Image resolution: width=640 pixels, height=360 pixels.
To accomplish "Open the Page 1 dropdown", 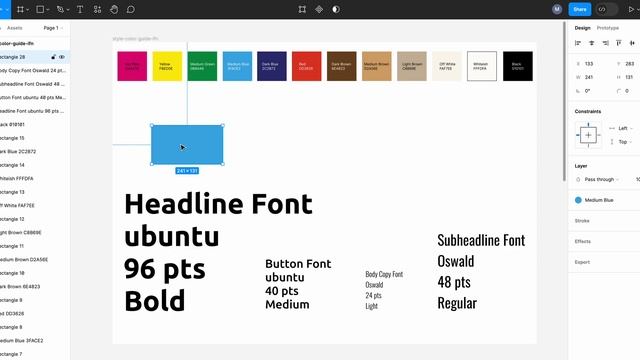I will (53, 28).
